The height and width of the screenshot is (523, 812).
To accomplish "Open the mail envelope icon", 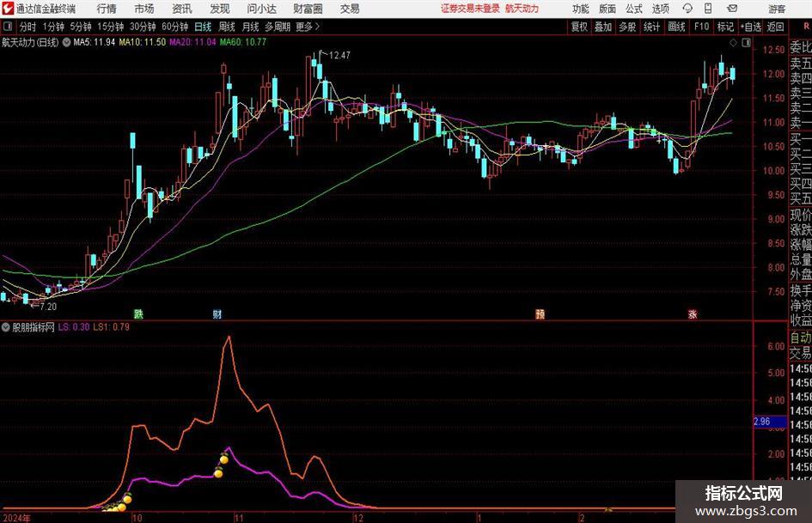I will coord(732,9).
